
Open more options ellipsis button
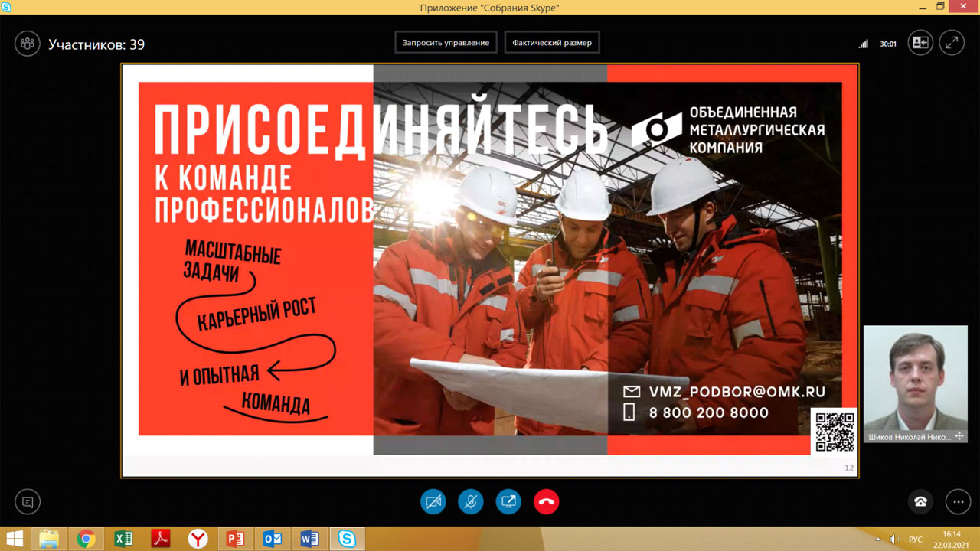(x=958, y=502)
